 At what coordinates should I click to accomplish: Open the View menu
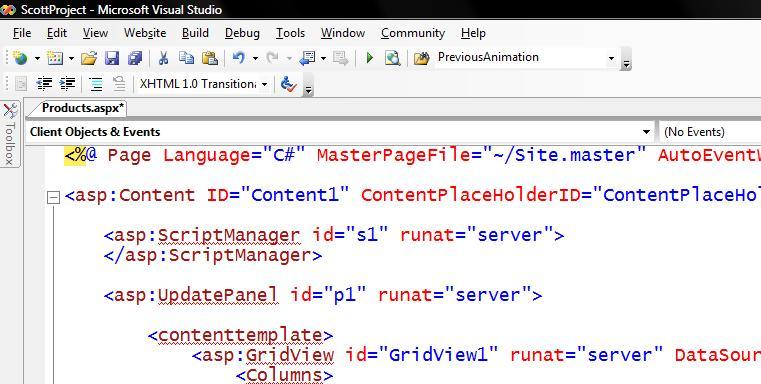95,33
